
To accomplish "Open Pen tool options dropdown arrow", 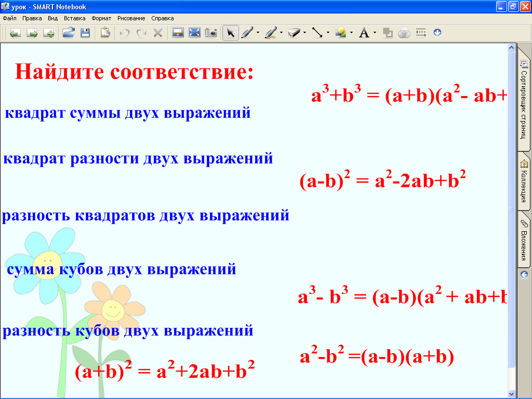I will pyautogui.click(x=258, y=33).
